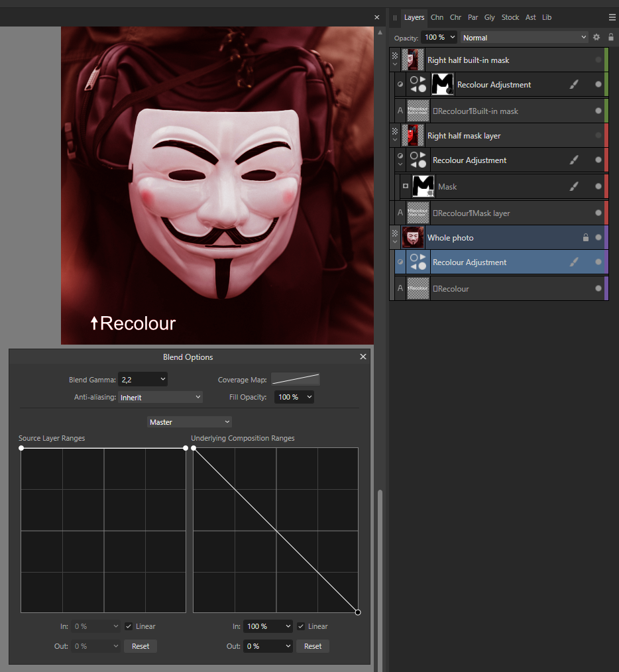This screenshot has height=672, width=619.
Task: Switch to Gly glyph tab
Action: click(x=490, y=18)
